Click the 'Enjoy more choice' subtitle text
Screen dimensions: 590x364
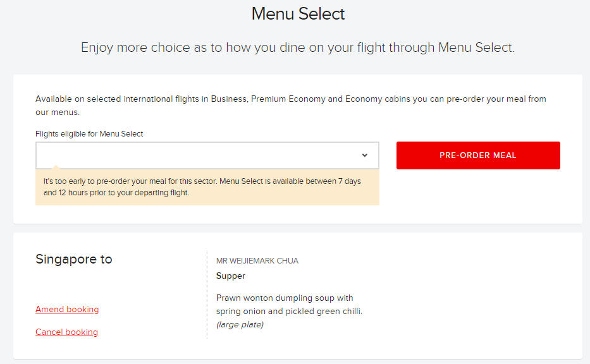(x=297, y=47)
